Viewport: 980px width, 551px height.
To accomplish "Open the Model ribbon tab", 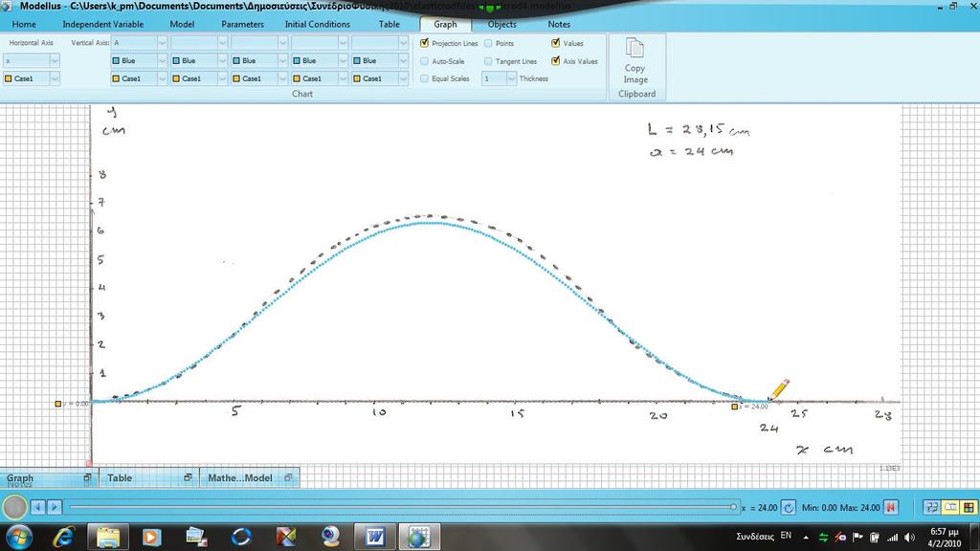I will pyautogui.click(x=182, y=24).
